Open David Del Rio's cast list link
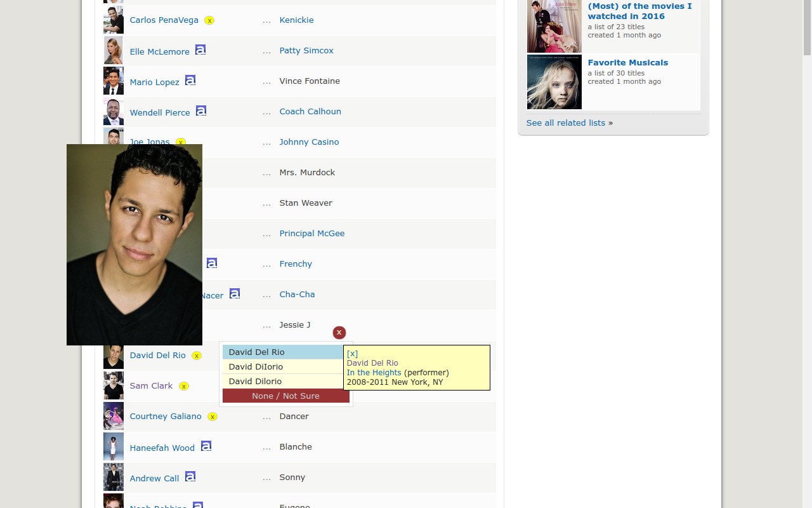 (158, 356)
